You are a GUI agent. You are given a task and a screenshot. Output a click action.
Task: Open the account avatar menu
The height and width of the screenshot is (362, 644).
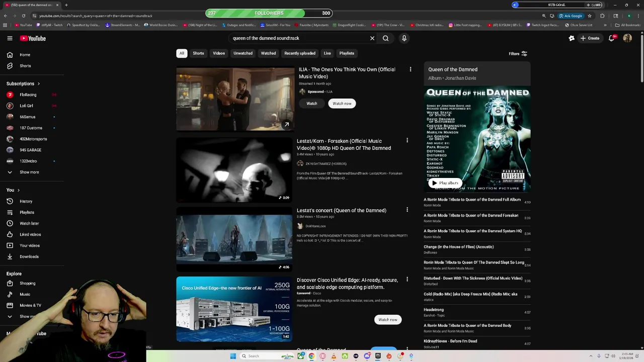(627, 38)
